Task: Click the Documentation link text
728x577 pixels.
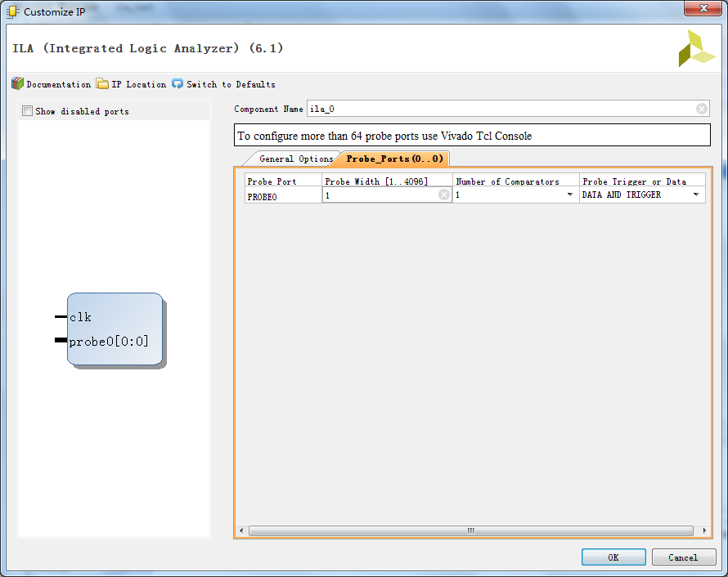Action: click(59, 84)
